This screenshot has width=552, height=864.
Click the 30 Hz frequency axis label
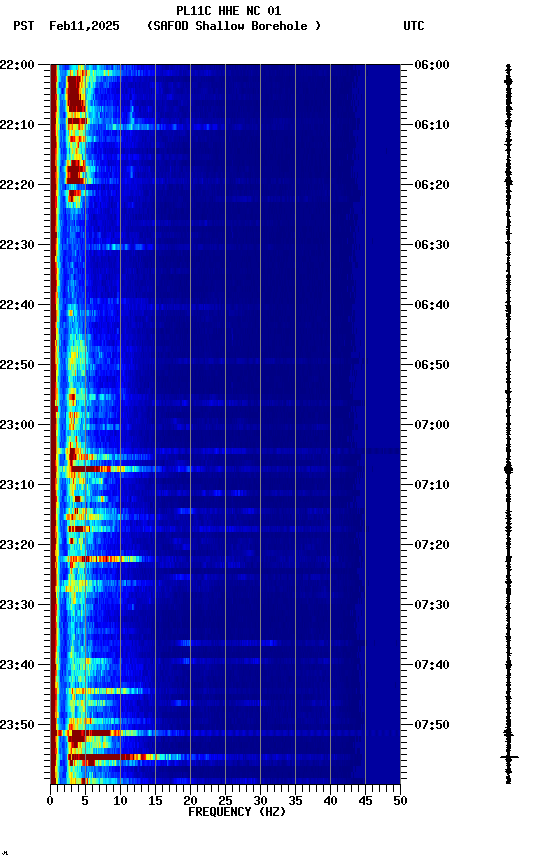pyautogui.click(x=260, y=801)
